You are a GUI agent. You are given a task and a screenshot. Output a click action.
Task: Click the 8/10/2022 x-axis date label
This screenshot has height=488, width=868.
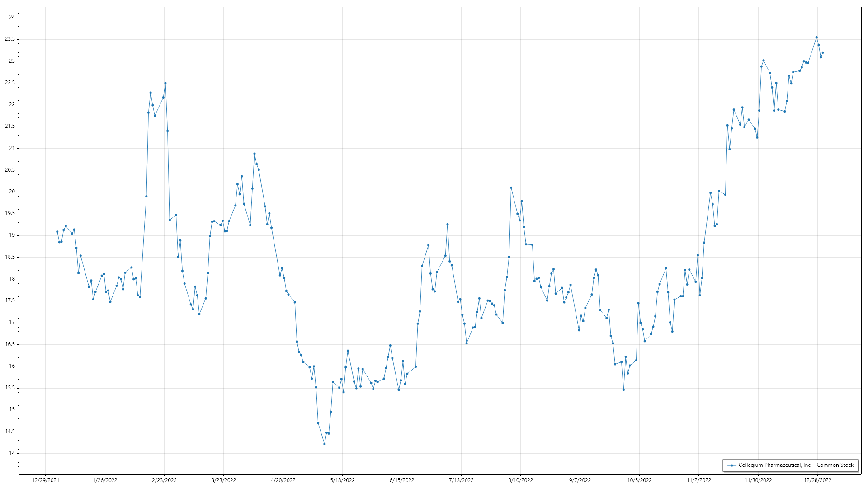[520, 480]
